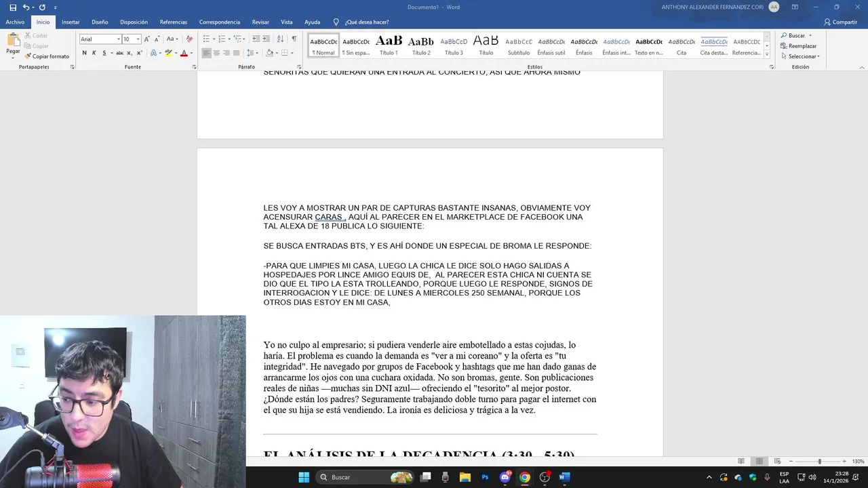Click the Windows Start button

pyautogui.click(x=304, y=477)
